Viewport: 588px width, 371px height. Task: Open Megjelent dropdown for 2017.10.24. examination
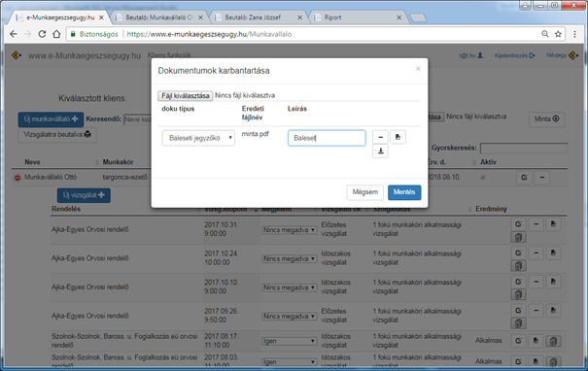(x=289, y=258)
